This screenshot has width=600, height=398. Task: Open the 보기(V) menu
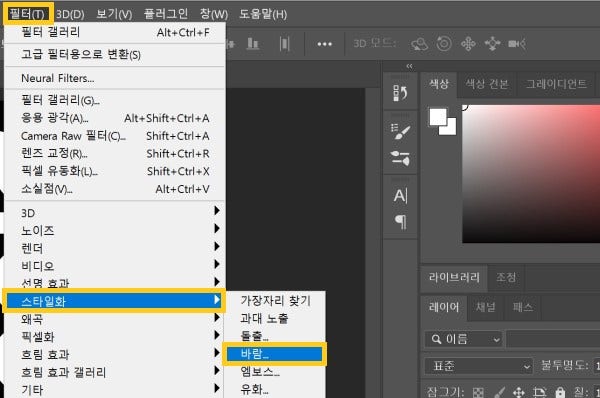coord(114,15)
